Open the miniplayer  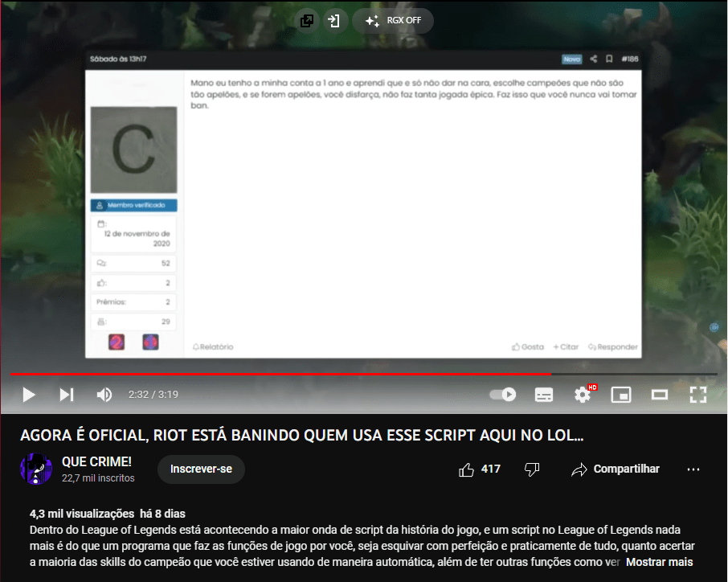(x=621, y=395)
